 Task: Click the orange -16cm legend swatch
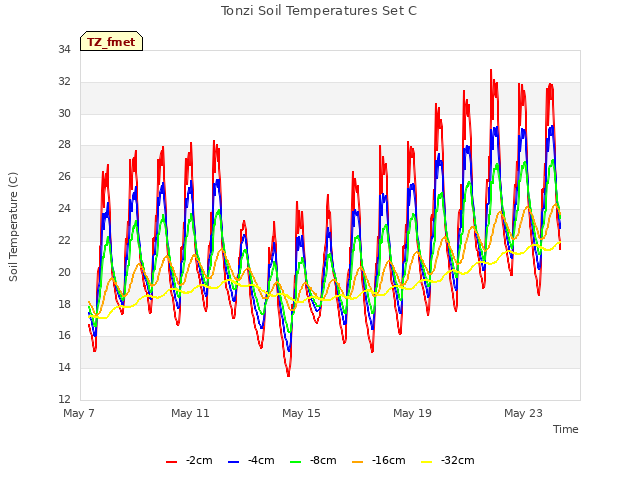[358, 462]
